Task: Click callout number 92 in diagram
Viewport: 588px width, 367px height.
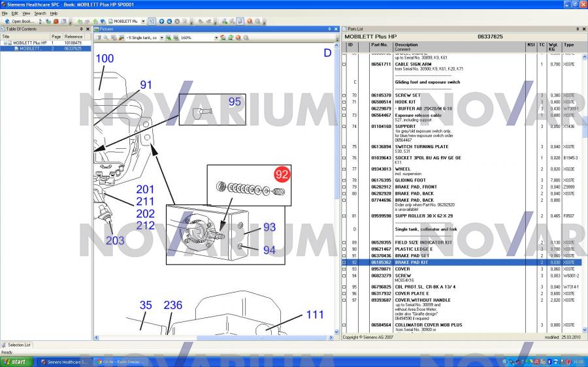Action: [282, 174]
